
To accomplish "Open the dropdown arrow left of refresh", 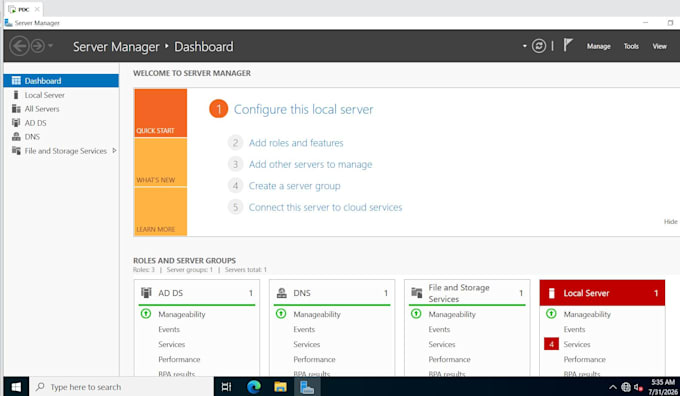I will click(x=524, y=46).
